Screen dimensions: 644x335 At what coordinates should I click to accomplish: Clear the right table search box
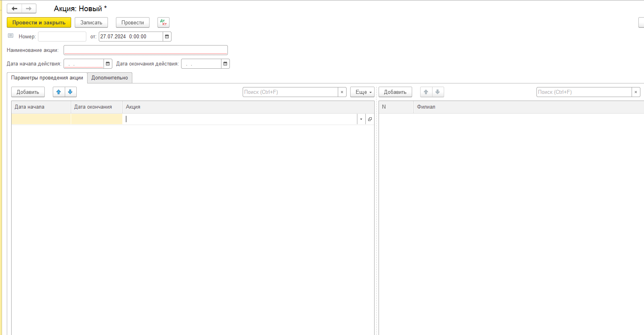click(636, 92)
